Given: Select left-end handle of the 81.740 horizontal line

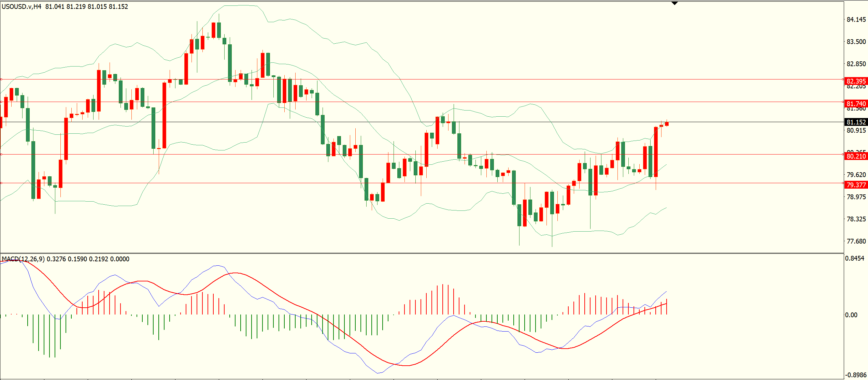Looking at the screenshot, I should (x=1, y=102).
